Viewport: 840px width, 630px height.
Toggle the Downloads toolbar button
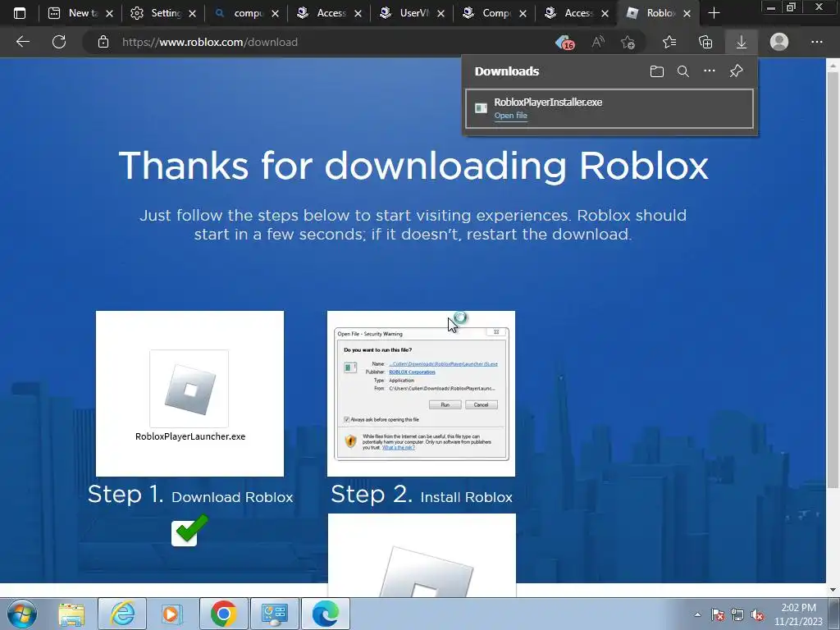(x=742, y=42)
